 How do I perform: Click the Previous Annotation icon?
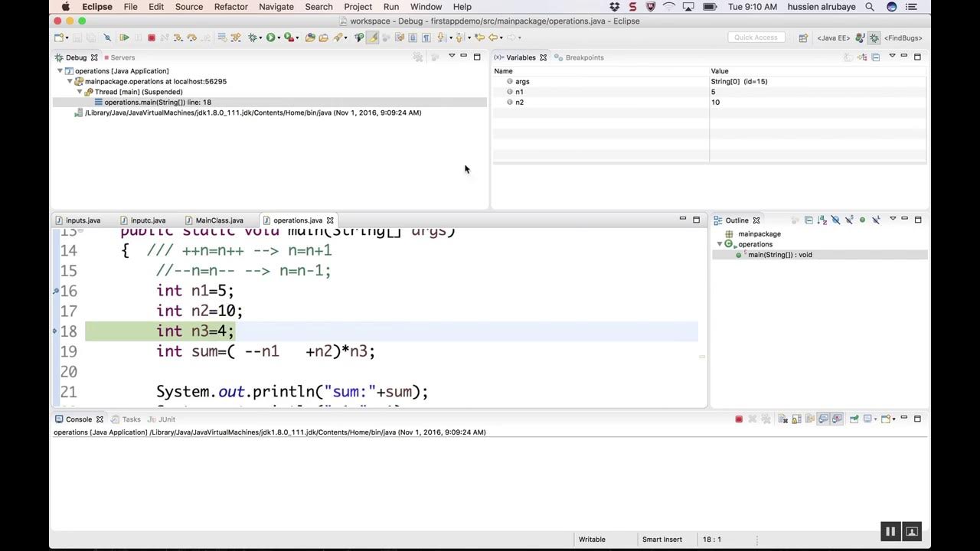tap(459, 37)
